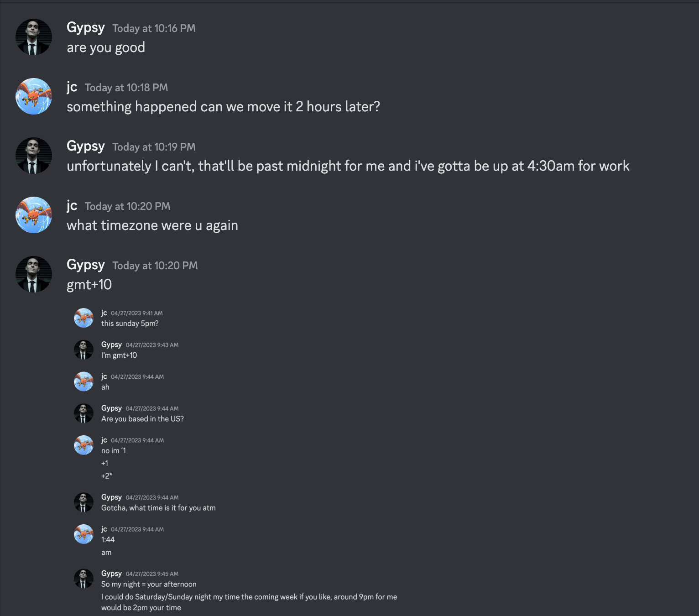
Task: Click jc's small avatar beside "this sunday 5pm?"
Action: point(83,318)
